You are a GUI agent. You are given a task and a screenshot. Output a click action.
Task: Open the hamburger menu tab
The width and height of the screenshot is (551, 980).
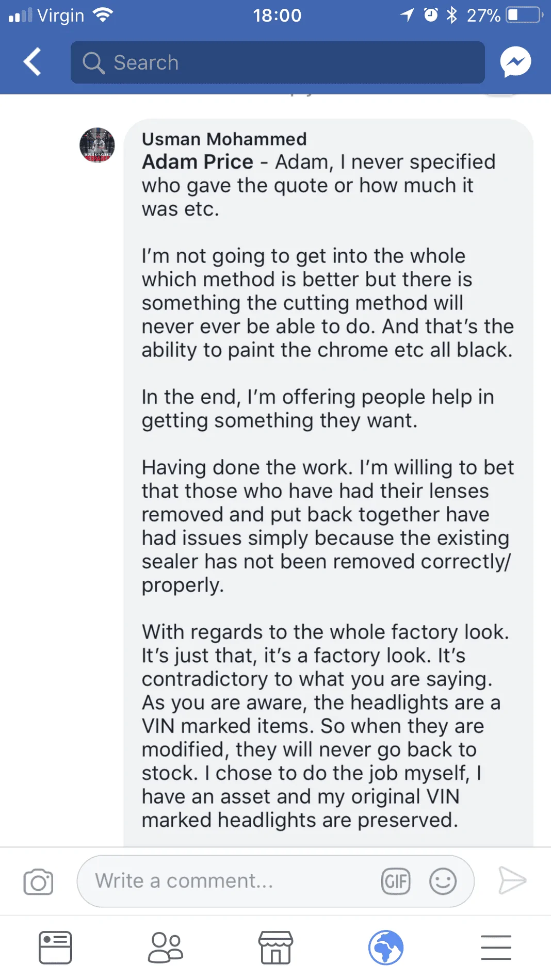tap(496, 948)
